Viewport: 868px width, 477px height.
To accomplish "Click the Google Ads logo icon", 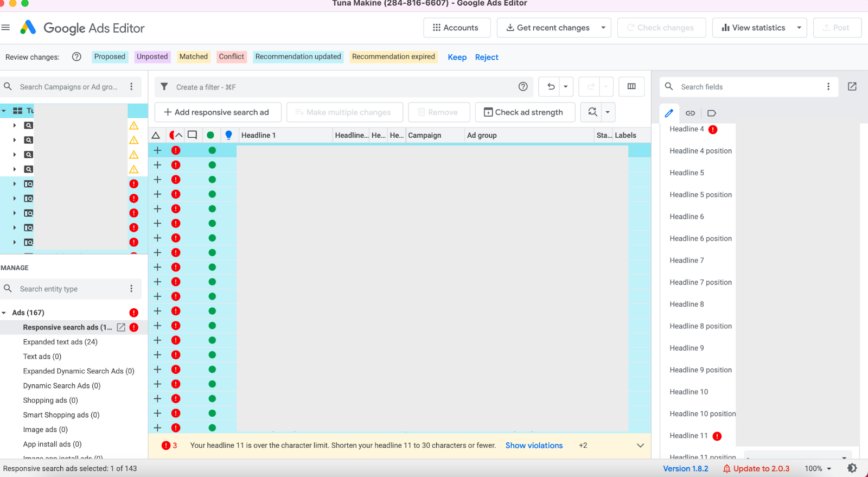I will (x=28, y=28).
